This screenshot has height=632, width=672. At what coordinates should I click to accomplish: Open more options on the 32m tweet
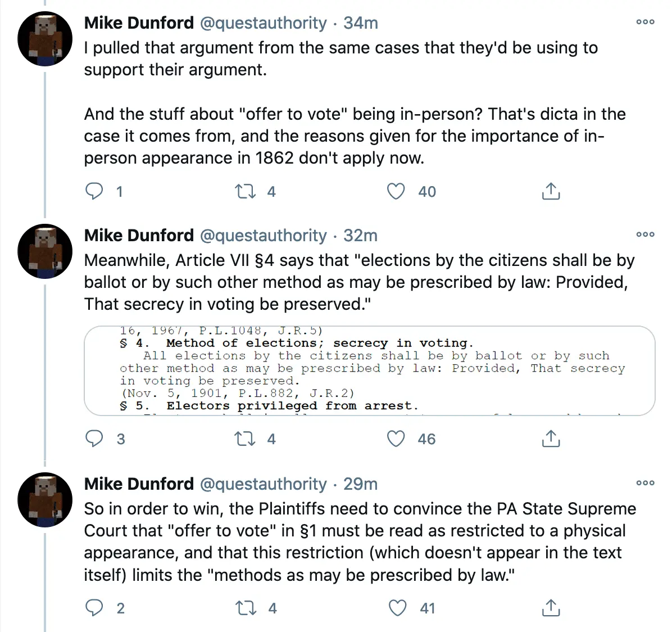click(645, 234)
